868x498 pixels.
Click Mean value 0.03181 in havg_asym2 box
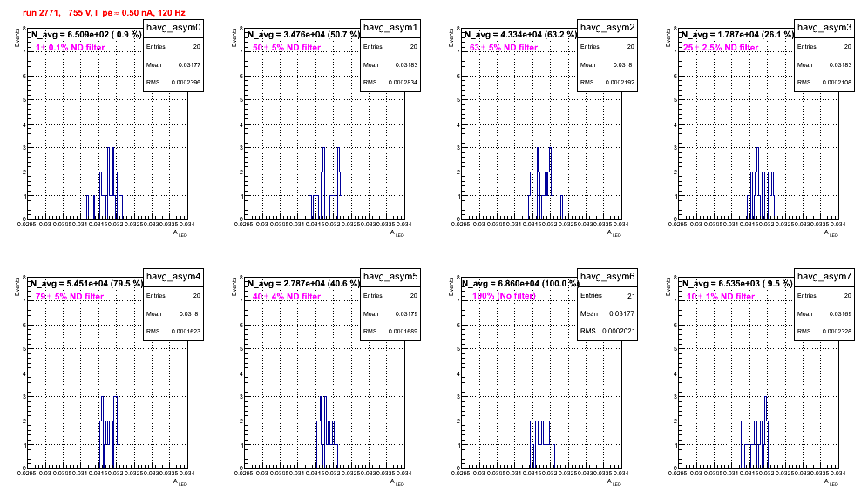624,65
